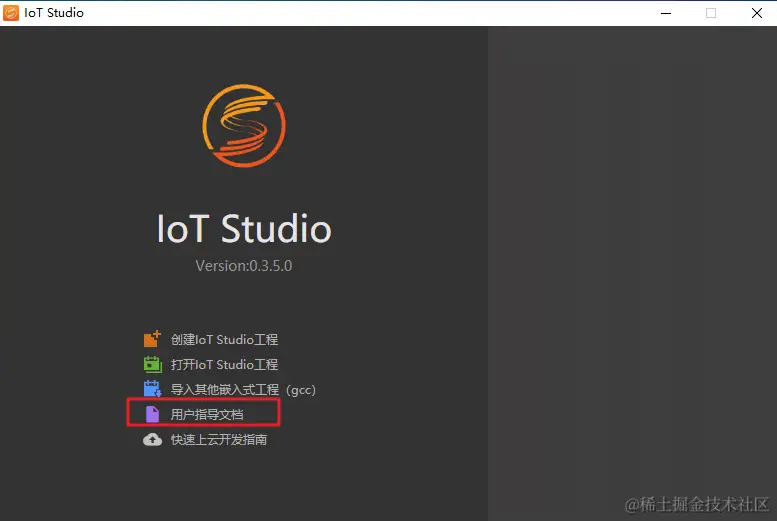Open 用户指导文档 link

pos(207,414)
